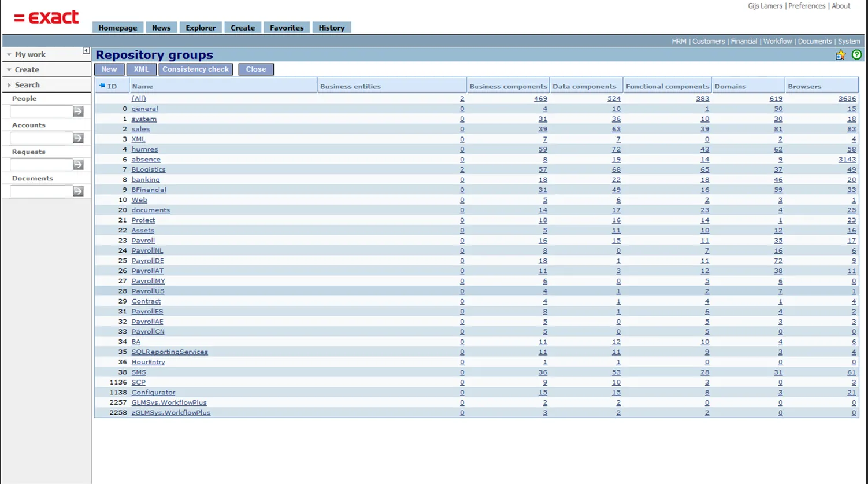Click the Accounts search arrow button

[x=78, y=138]
